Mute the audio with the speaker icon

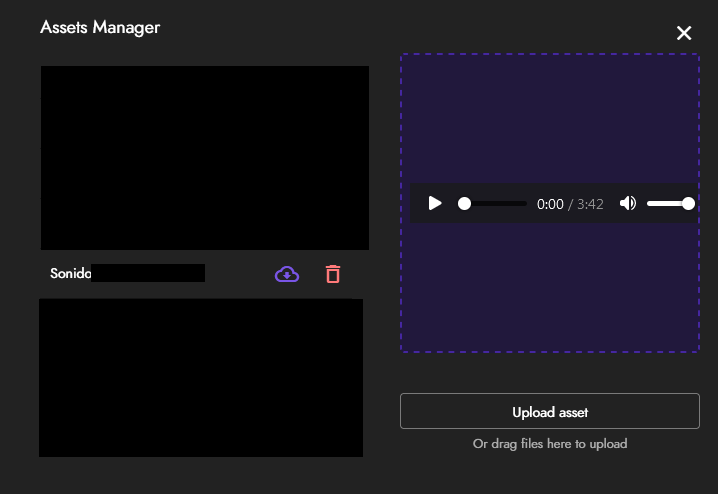[x=627, y=203]
